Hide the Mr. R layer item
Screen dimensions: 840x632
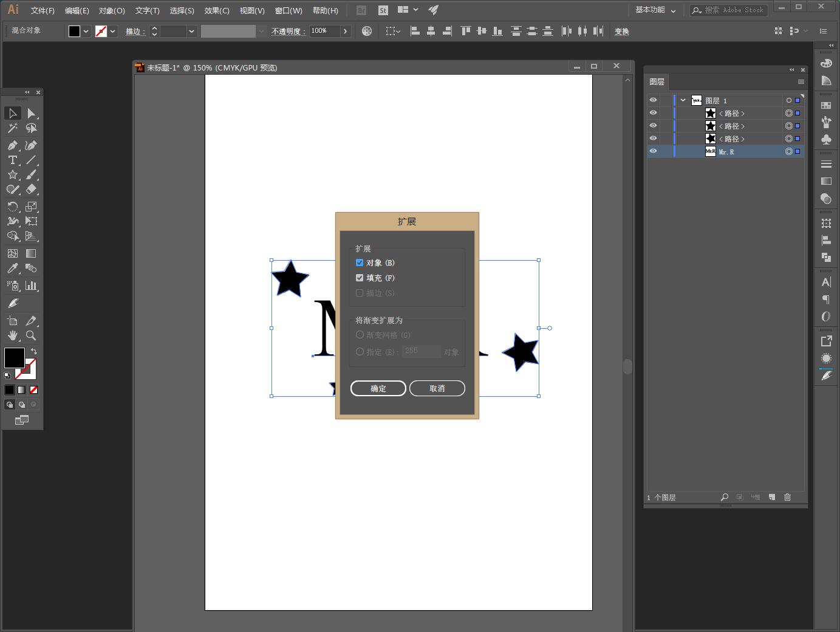[x=653, y=151]
